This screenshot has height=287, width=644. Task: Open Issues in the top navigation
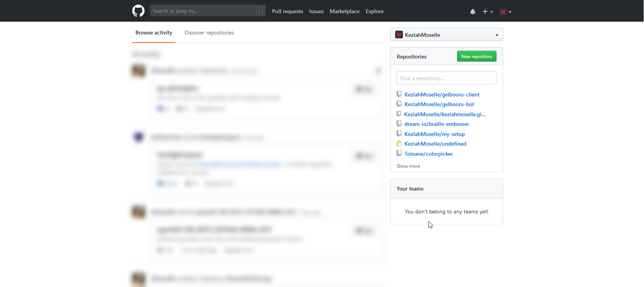(316, 11)
